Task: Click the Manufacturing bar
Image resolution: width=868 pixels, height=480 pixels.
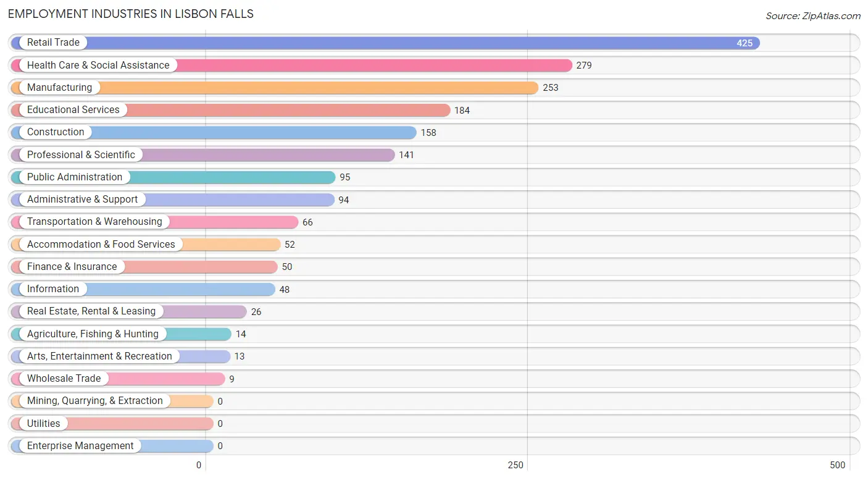Action: (275, 88)
